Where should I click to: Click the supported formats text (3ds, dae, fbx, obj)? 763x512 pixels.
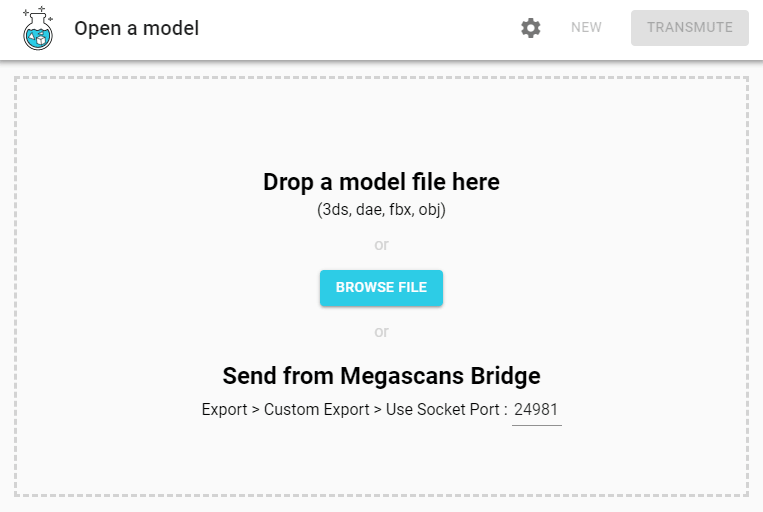point(381,209)
